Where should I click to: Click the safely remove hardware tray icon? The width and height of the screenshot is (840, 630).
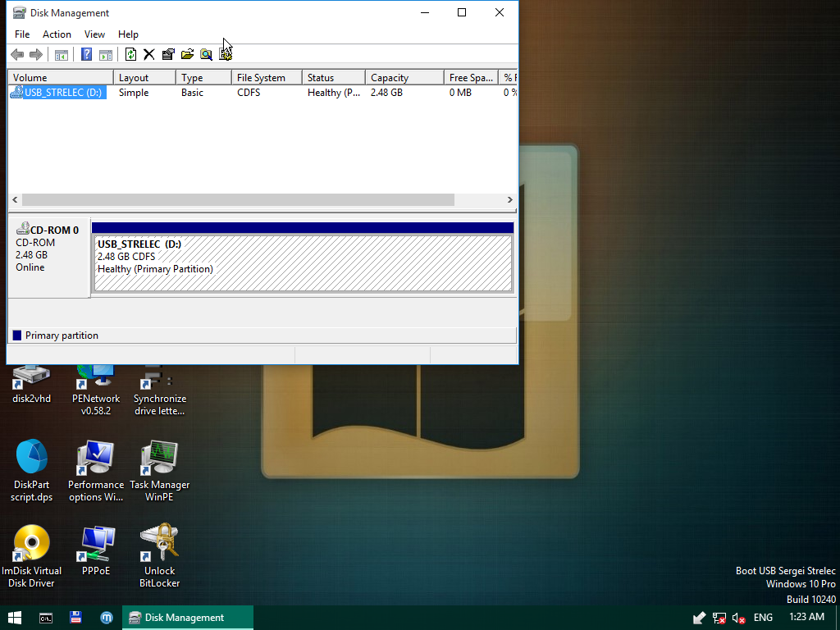tap(699, 619)
